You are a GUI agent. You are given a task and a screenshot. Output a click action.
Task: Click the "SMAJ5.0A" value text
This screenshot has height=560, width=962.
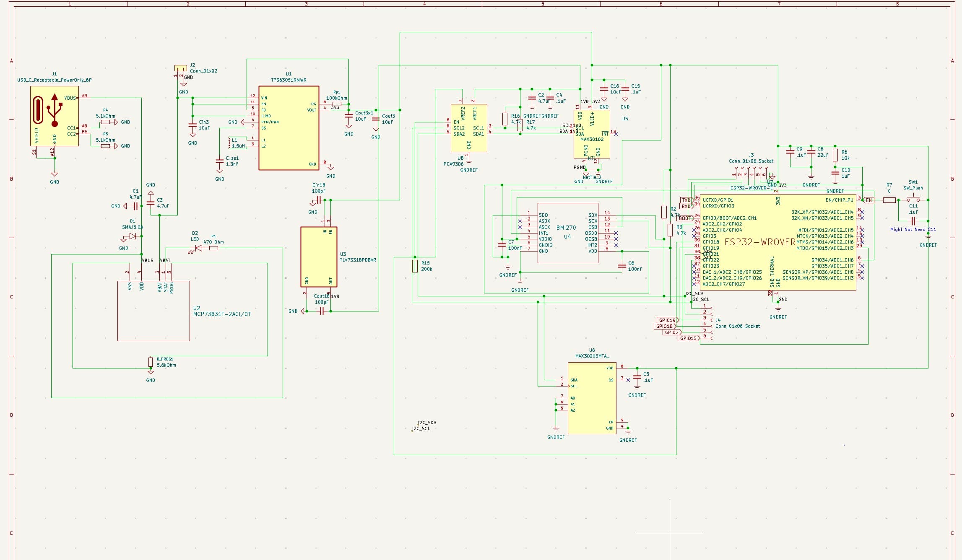pyautogui.click(x=133, y=227)
